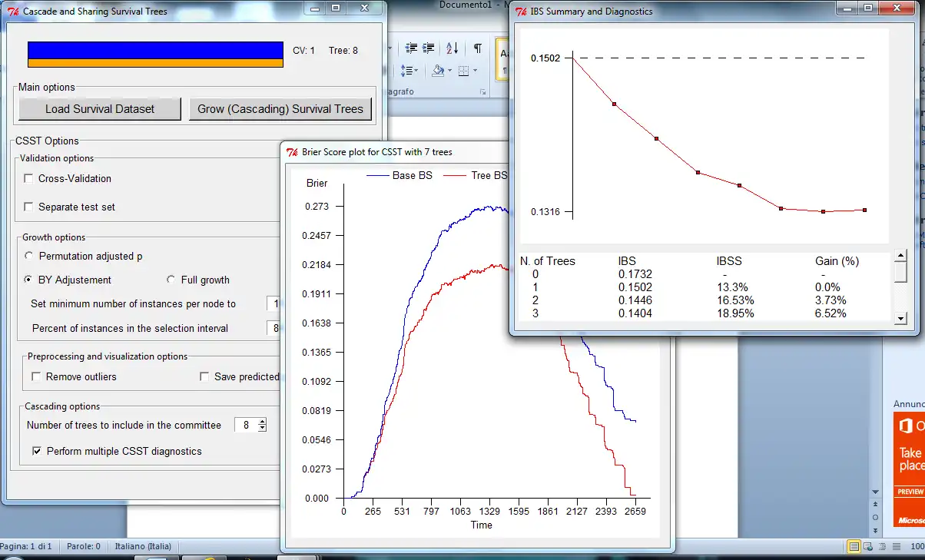The height and width of the screenshot is (560, 925).
Task: Click the A-Z sort icon
Action: click(x=452, y=48)
